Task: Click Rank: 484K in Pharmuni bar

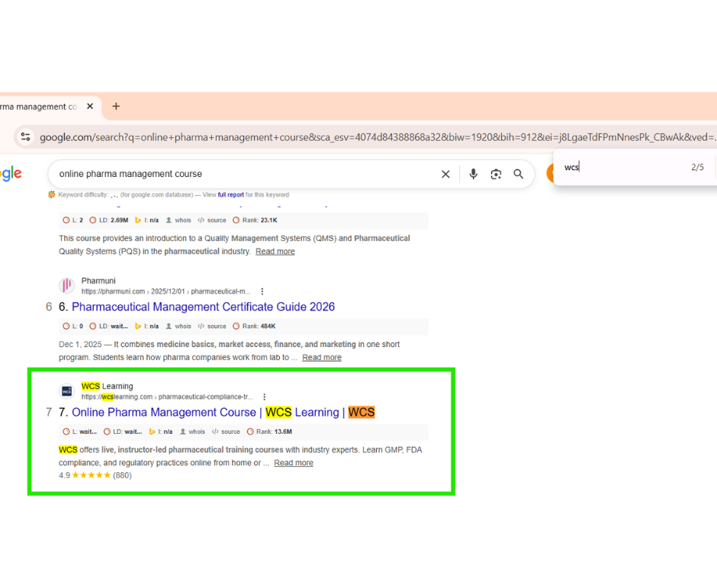Action: (x=254, y=326)
